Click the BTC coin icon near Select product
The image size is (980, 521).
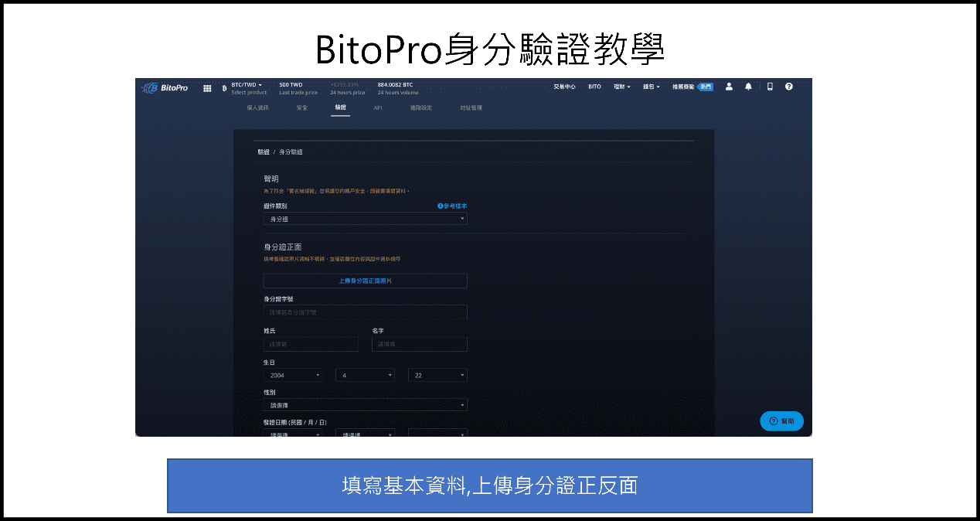coord(225,88)
